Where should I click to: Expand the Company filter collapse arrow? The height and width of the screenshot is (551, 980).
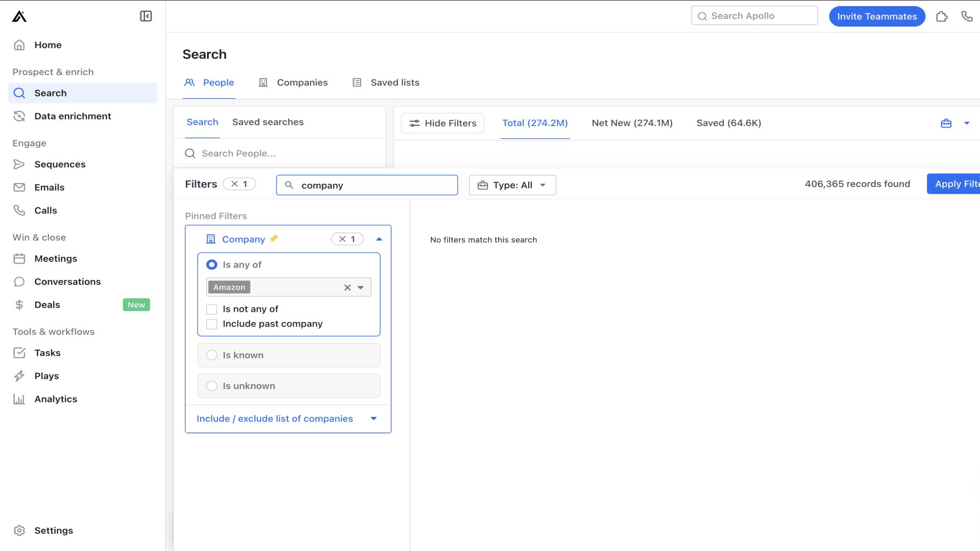point(379,239)
